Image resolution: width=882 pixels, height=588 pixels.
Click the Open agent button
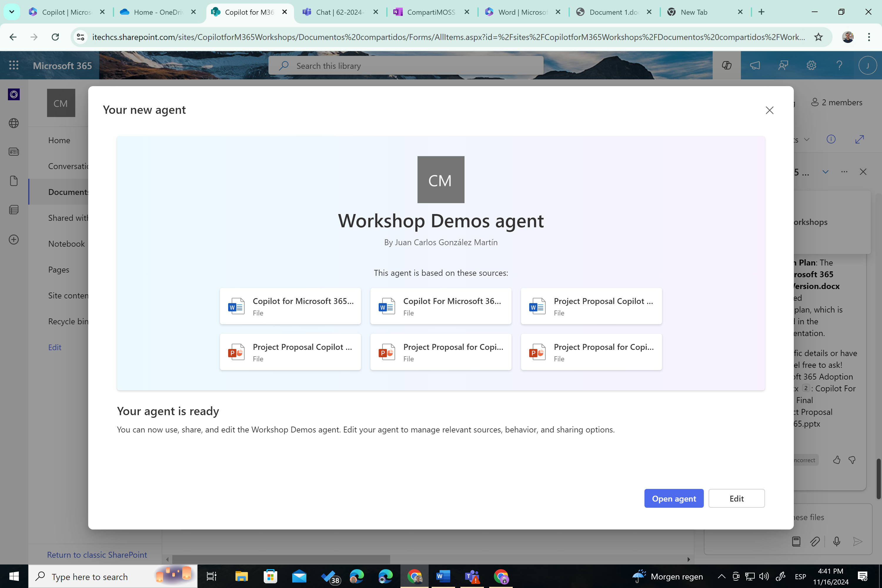click(x=674, y=498)
